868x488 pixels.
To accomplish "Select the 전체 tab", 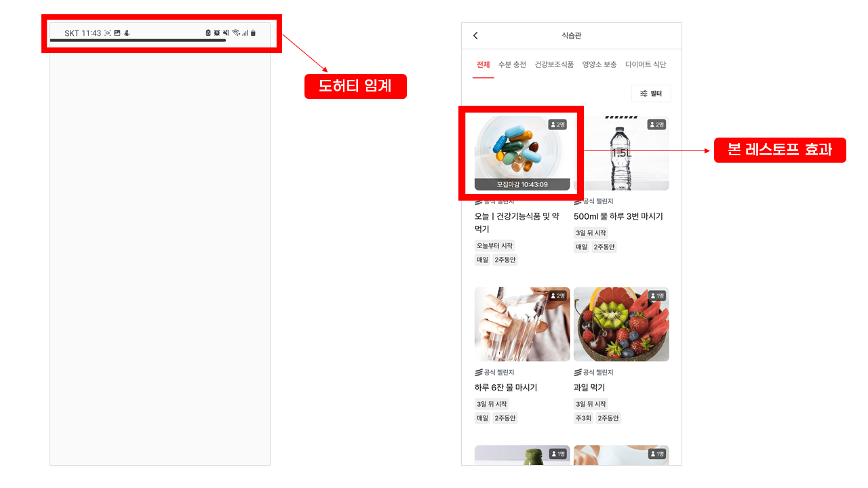I will click(x=483, y=64).
